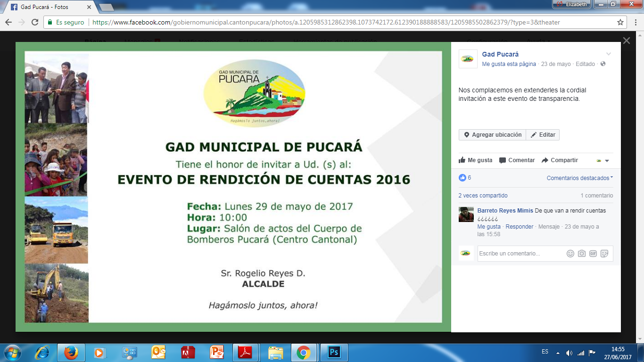The image size is (644, 362).
Task: Open Barreto Reyes Mimis profile link
Action: click(x=505, y=211)
